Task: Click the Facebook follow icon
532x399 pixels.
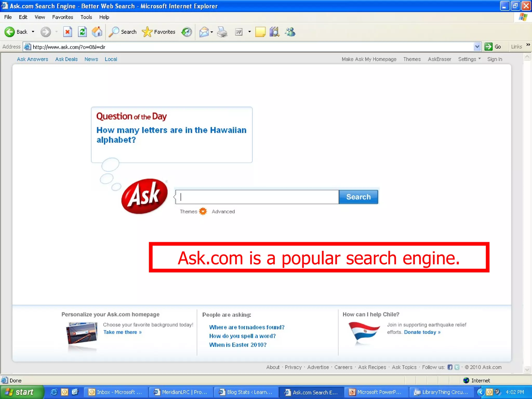Action: coord(450,367)
